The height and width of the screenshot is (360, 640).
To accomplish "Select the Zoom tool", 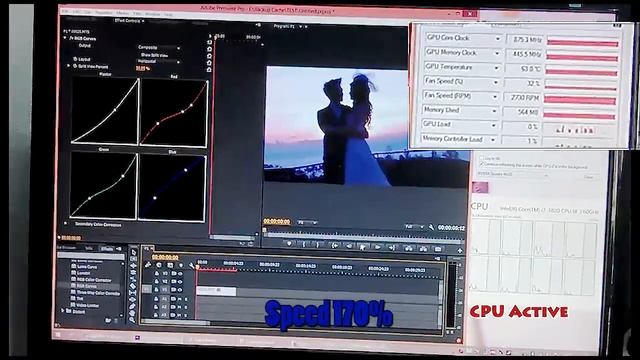I will tap(133, 320).
